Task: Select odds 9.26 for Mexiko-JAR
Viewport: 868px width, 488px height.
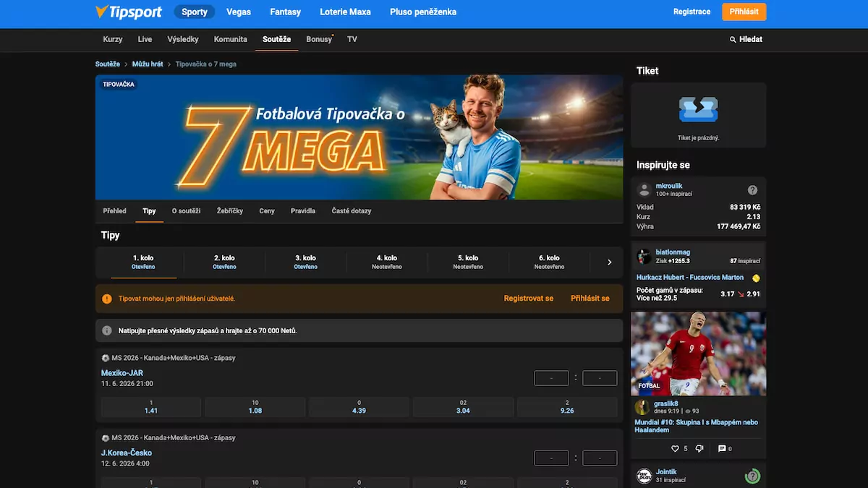Action: click(x=567, y=407)
